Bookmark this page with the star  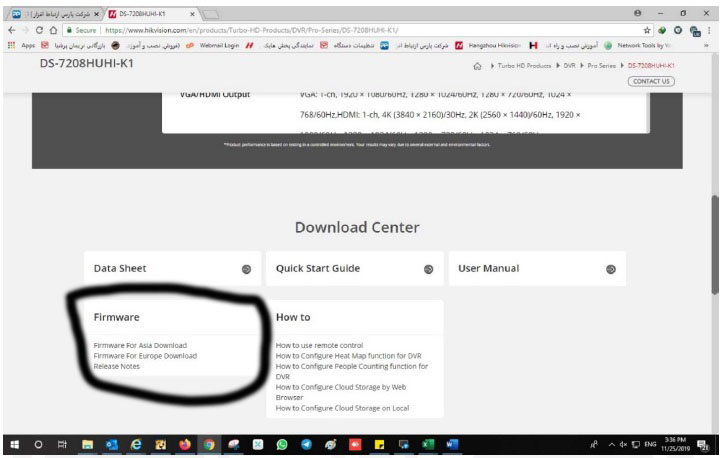pyautogui.click(x=647, y=30)
